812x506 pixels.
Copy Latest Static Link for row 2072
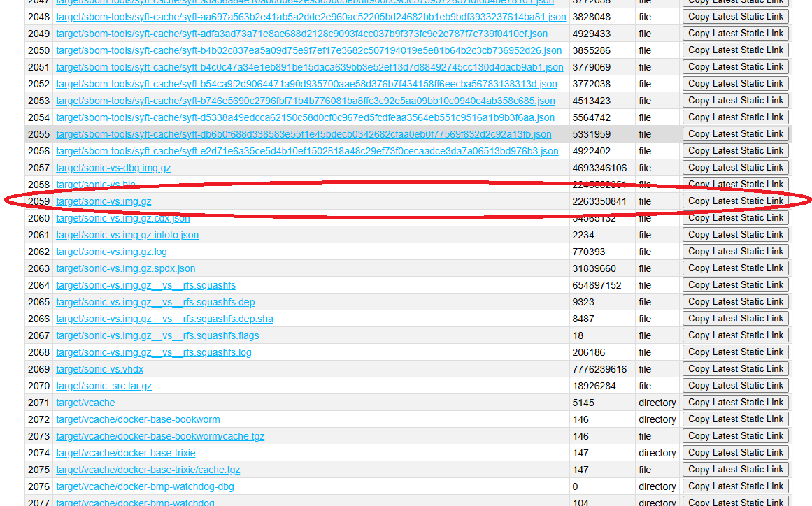pyautogui.click(x=735, y=419)
